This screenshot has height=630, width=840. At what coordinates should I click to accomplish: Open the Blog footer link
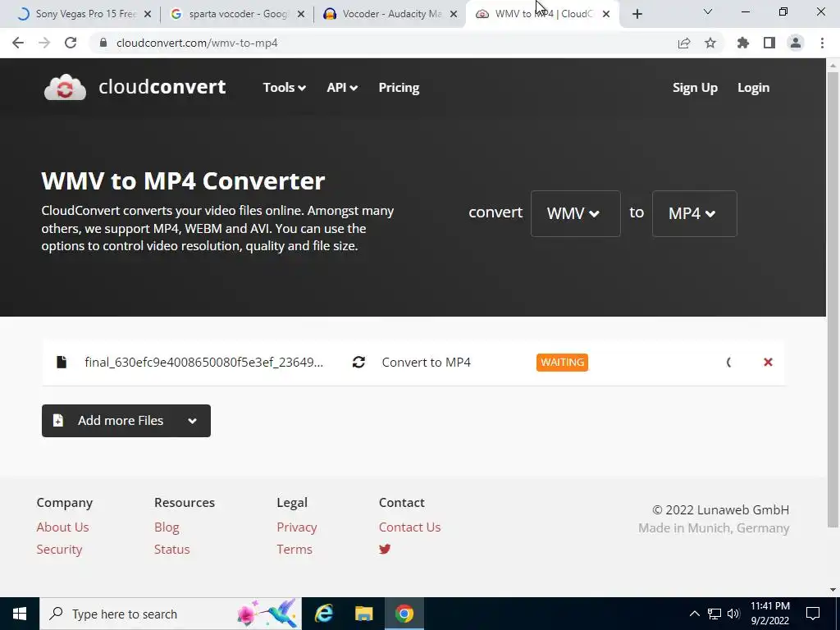(167, 527)
